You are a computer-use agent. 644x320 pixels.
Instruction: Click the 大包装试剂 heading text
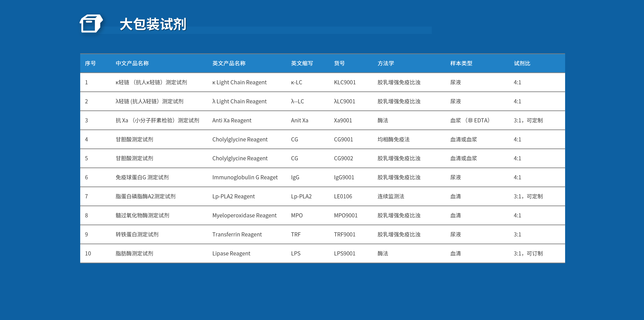153,24
